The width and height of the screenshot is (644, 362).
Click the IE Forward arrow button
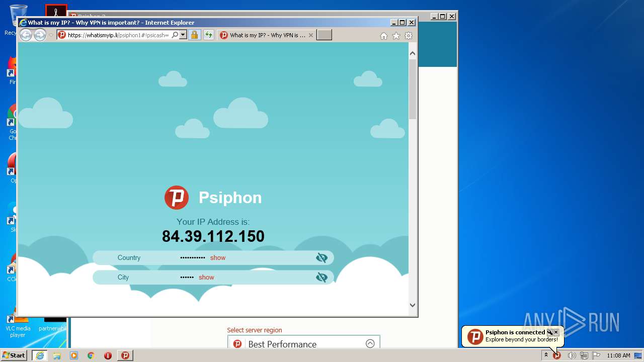(x=40, y=35)
